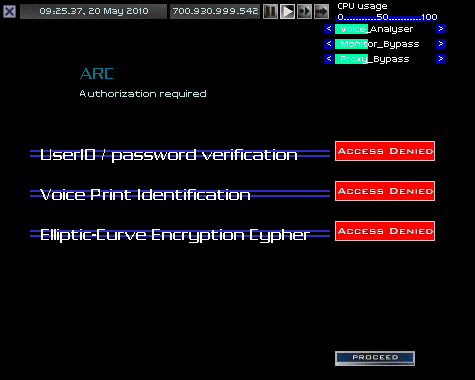Image resolution: width=475 pixels, height=380 pixels.
Task: Click the date and time display
Action: pyautogui.click(x=93, y=11)
